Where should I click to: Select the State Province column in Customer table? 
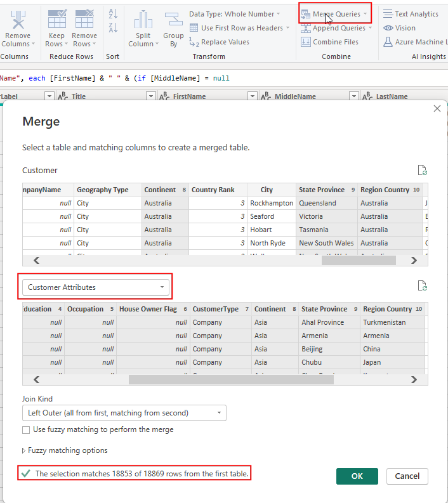322,190
